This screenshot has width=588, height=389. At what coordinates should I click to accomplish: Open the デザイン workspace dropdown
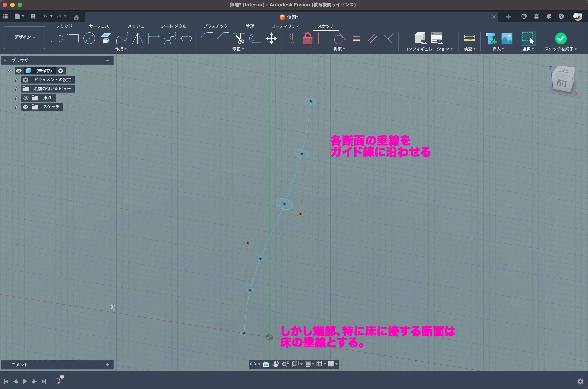(x=25, y=37)
